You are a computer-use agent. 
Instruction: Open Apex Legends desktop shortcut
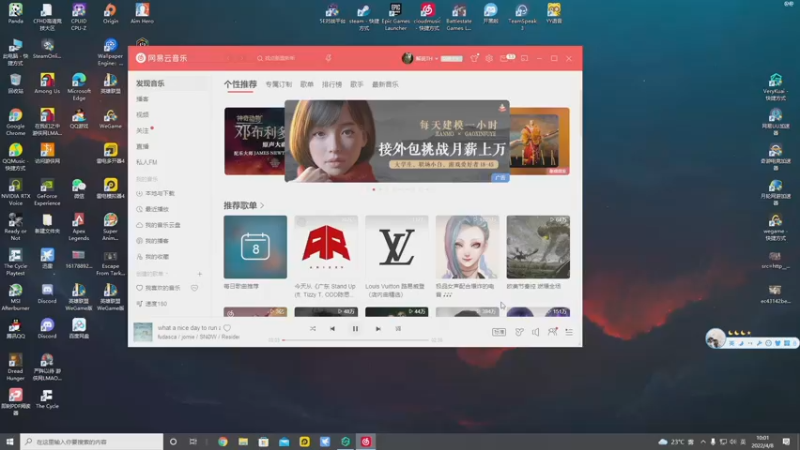79,227
